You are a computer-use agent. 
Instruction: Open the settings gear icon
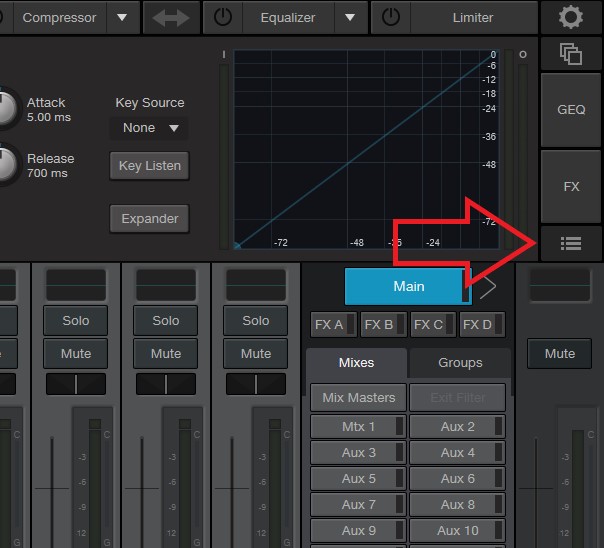[570, 17]
